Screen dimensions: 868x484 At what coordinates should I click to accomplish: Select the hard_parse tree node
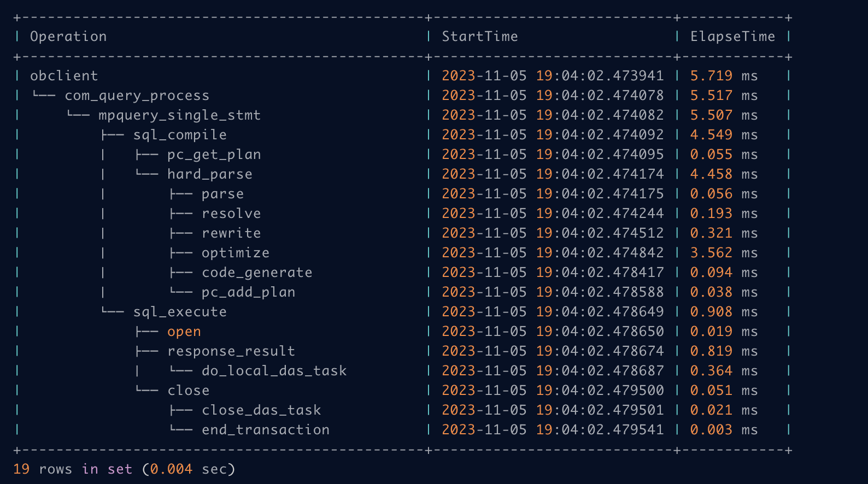pyautogui.click(x=210, y=174)
